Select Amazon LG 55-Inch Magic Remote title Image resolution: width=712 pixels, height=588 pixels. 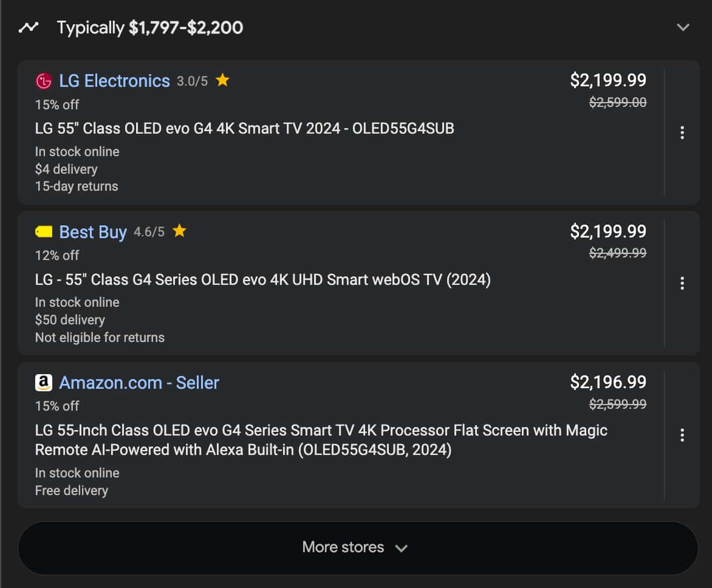tap(321, 440)
